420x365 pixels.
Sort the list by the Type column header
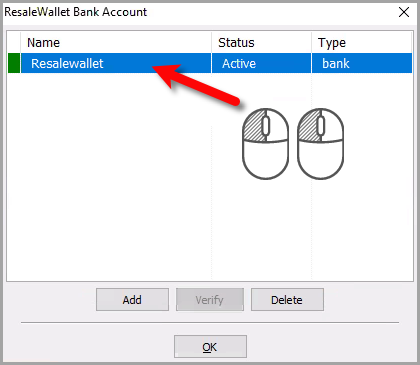coord(362,43)
